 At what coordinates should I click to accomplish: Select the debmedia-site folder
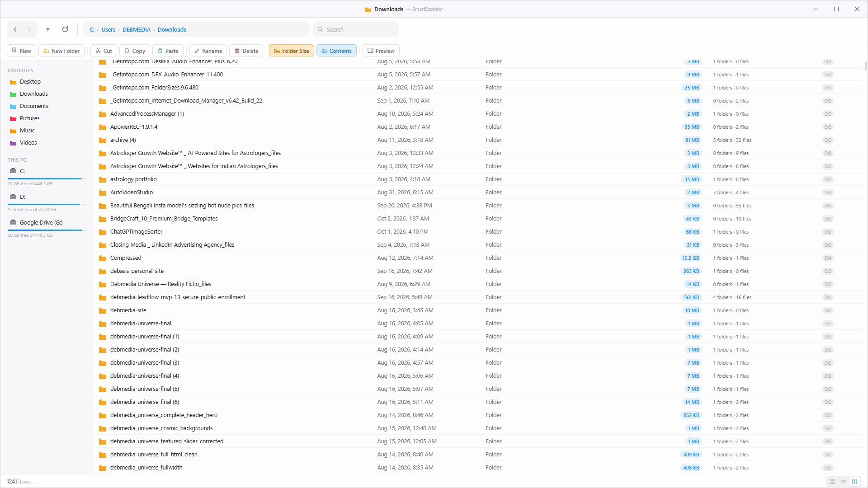point(479,310)
